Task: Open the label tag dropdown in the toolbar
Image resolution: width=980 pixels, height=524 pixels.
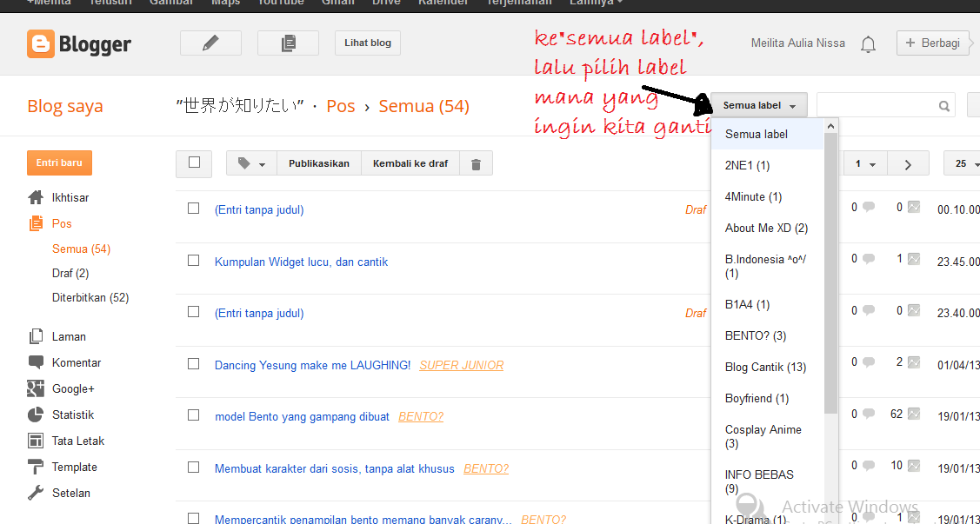Action: click(x=250, y=163)
